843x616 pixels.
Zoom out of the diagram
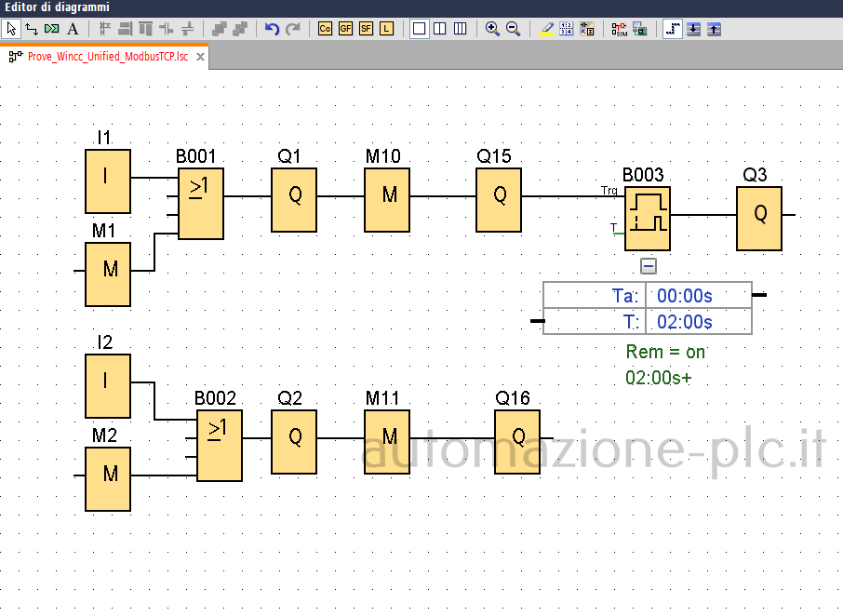click(513, 29)
